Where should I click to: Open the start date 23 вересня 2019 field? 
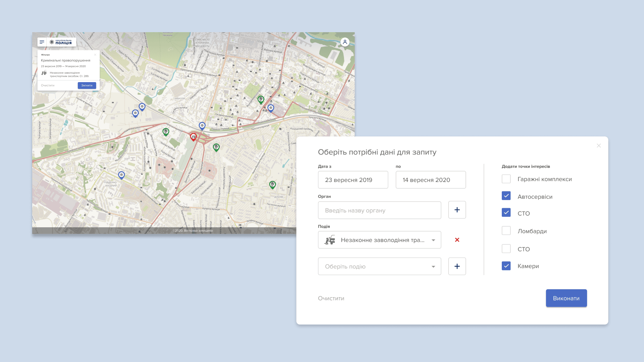pyautogui.click(x=353, y=180)
